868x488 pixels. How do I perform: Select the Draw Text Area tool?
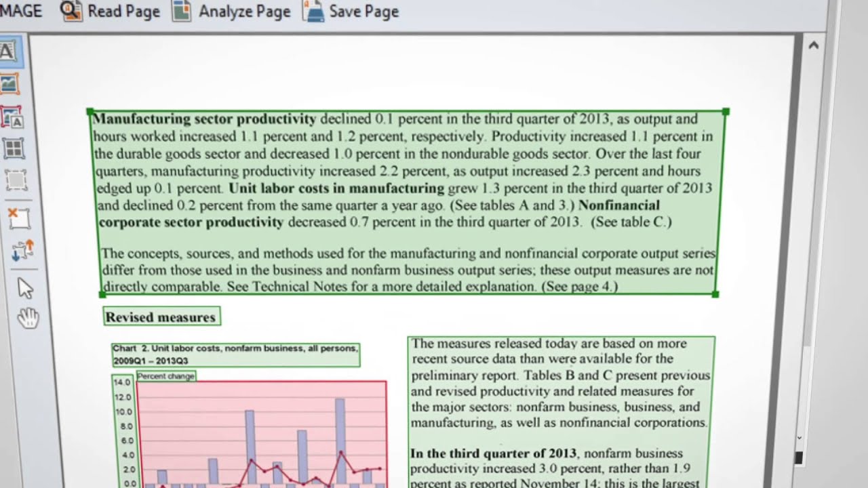9,52
